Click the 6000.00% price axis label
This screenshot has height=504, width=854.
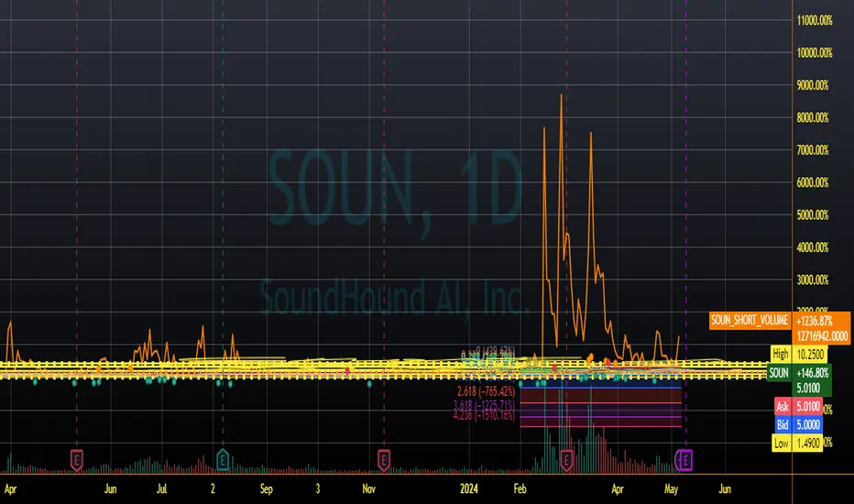click(x=813, y=182)
